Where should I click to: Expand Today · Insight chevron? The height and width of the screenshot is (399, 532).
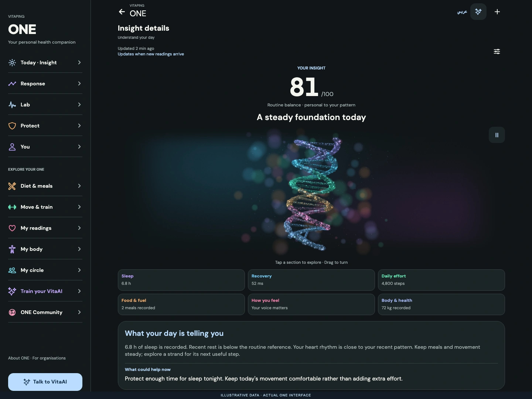click(79, 62)
